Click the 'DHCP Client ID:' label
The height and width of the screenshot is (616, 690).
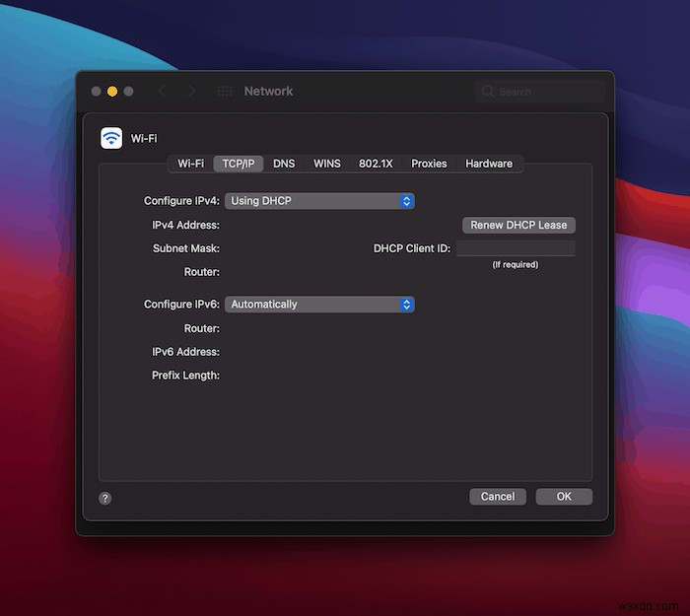[x=412, y=248]
